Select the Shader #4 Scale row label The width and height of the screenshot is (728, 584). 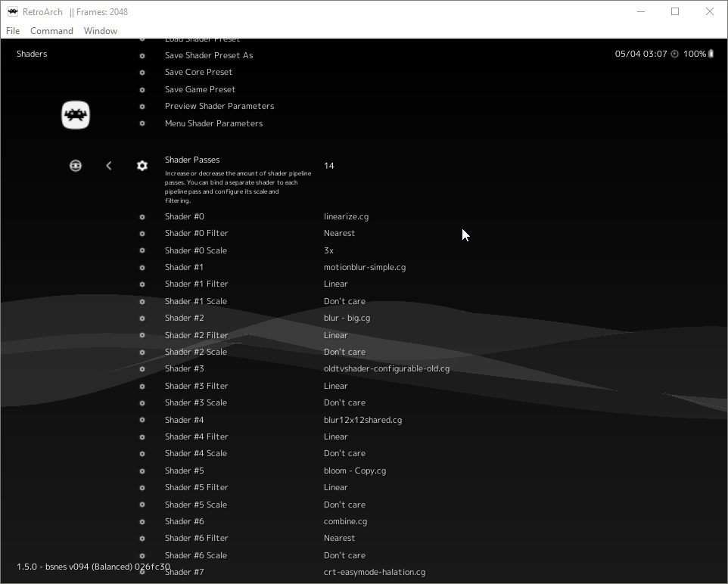pos(196,453)
